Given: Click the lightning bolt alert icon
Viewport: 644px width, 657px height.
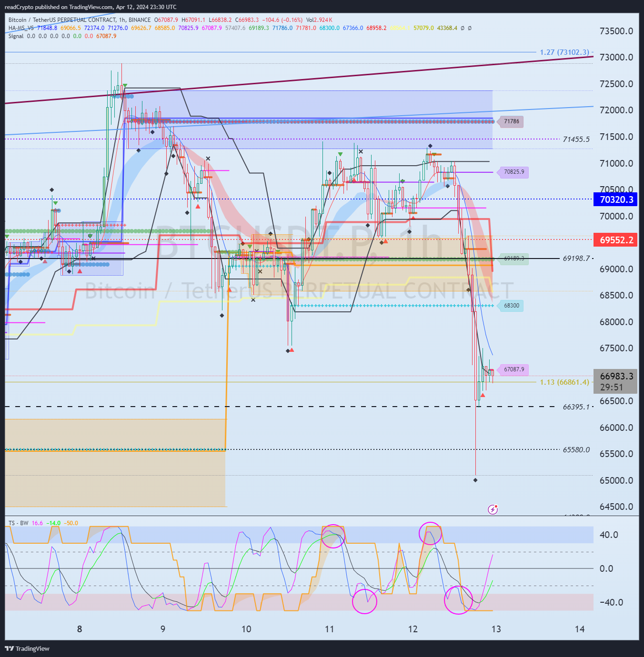Looking at the screenshot, I should tap(493, 509).
